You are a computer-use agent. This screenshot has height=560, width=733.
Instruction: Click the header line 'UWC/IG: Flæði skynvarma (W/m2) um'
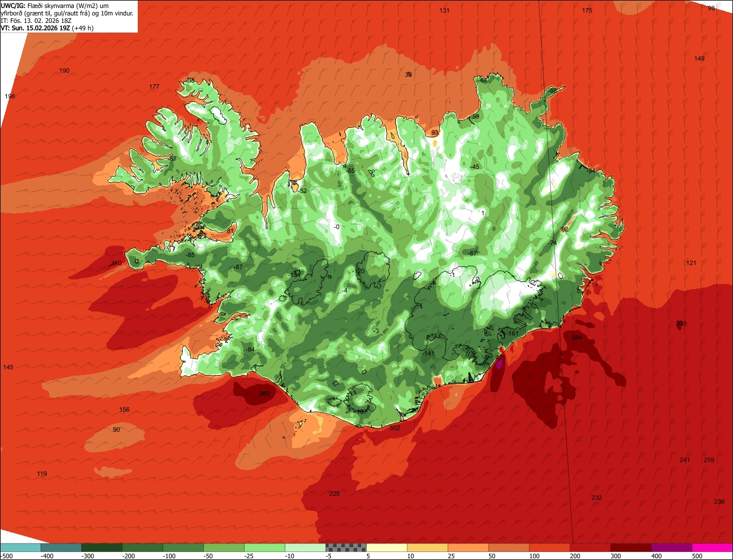click(55, 5)
